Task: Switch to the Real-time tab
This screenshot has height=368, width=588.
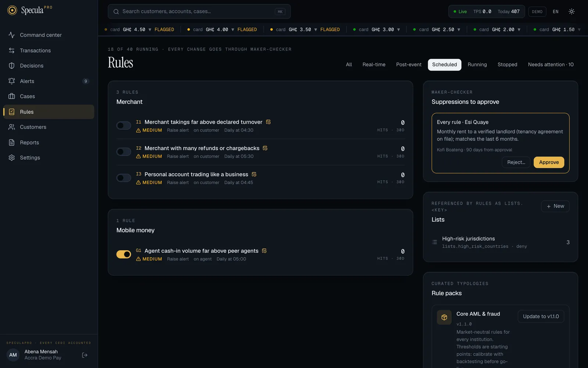Action: click(374, 64)
